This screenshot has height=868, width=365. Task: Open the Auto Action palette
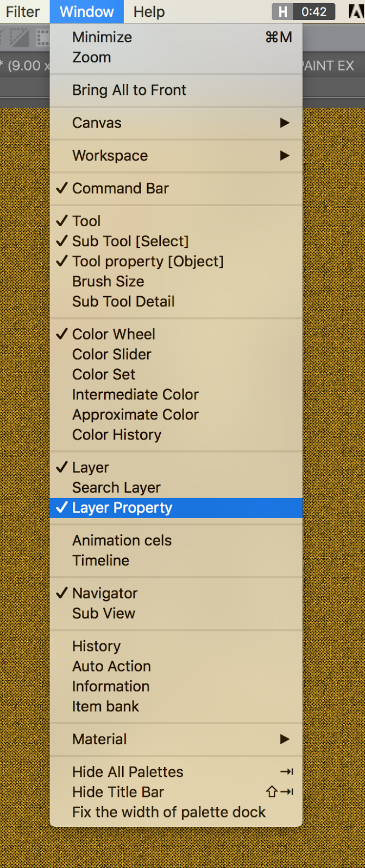tap(111, 666)
